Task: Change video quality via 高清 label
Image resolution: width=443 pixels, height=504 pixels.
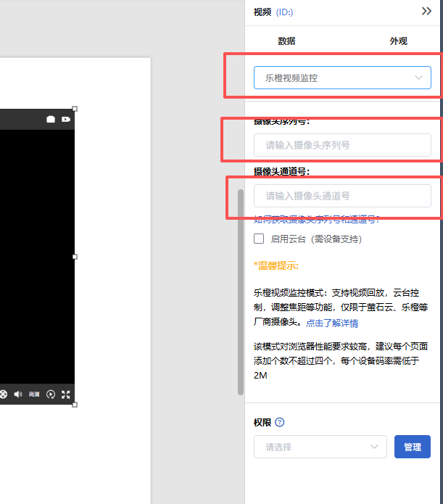Action: pyautogui.click(x=34, y=394)
